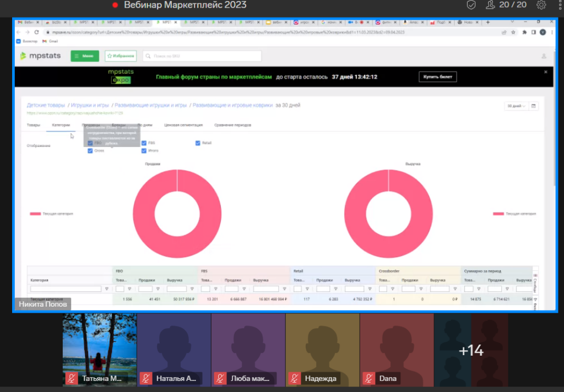Switch to the Сравнение периодов tab

coord(233,125)
